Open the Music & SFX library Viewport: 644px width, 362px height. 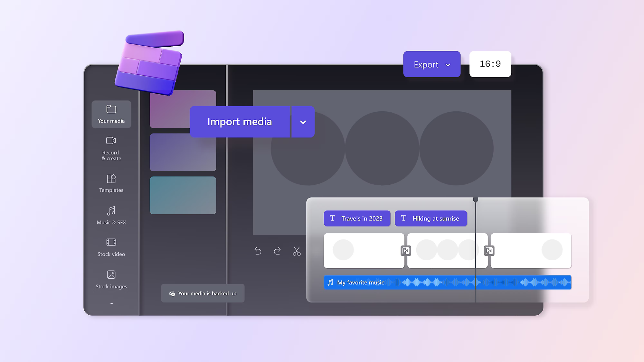tap(111, 216)
